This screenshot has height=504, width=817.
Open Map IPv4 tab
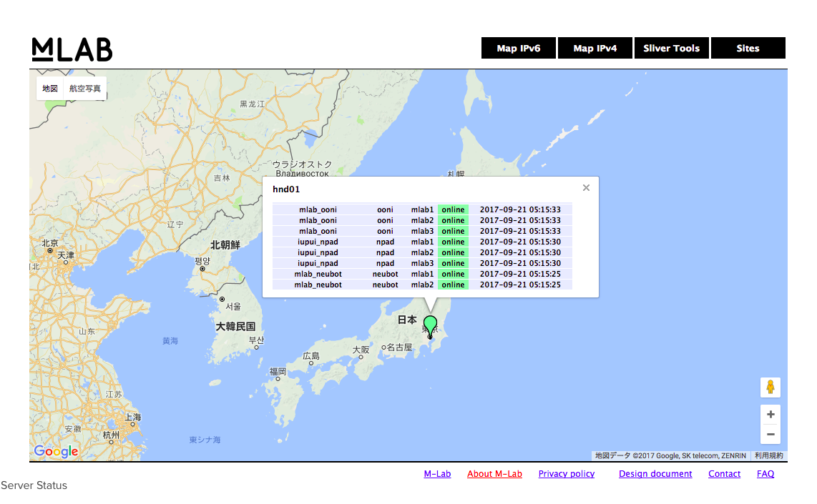(595, 48)
